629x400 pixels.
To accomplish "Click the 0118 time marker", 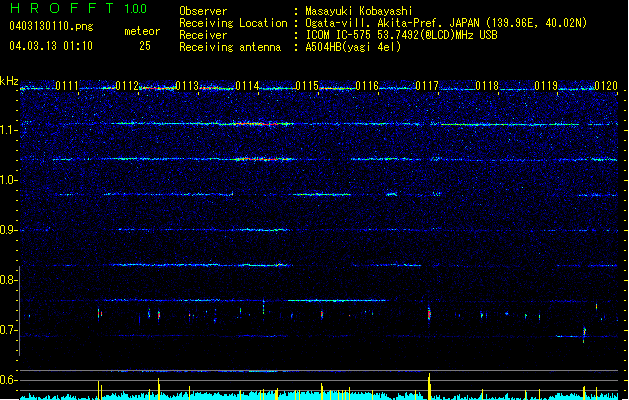I will pos(487,86).
